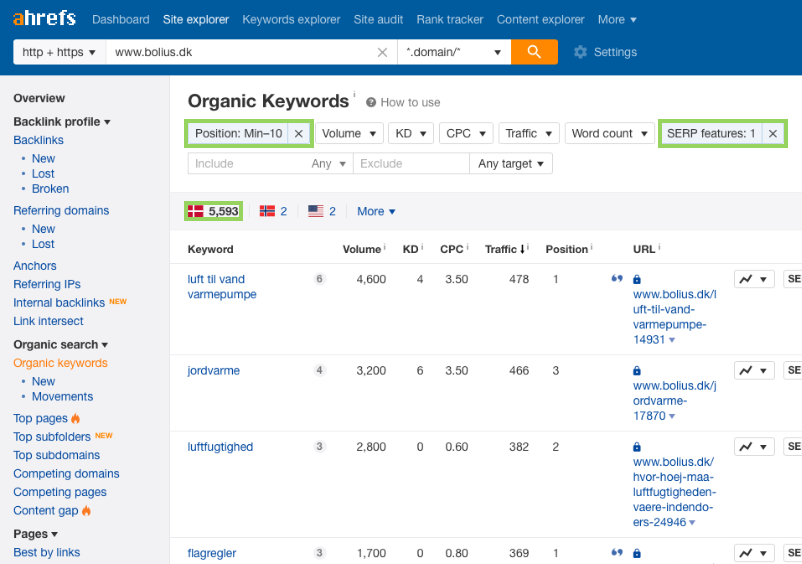Open Backlinks in the sidebar
The width and height of the screenshot is (802, 564).
(38, 140)
